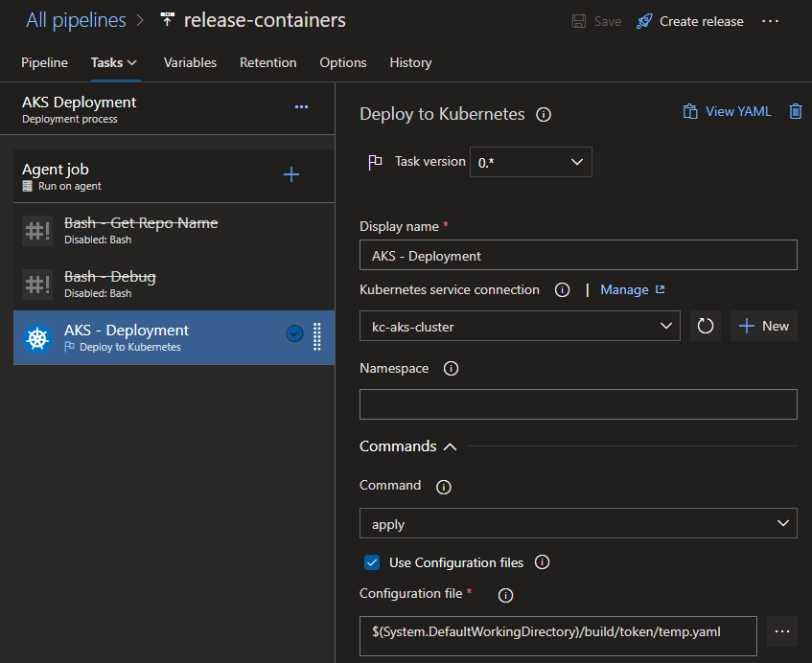812x663 pixels.
Task: Click the Create release button
Action: pos(690,21)
